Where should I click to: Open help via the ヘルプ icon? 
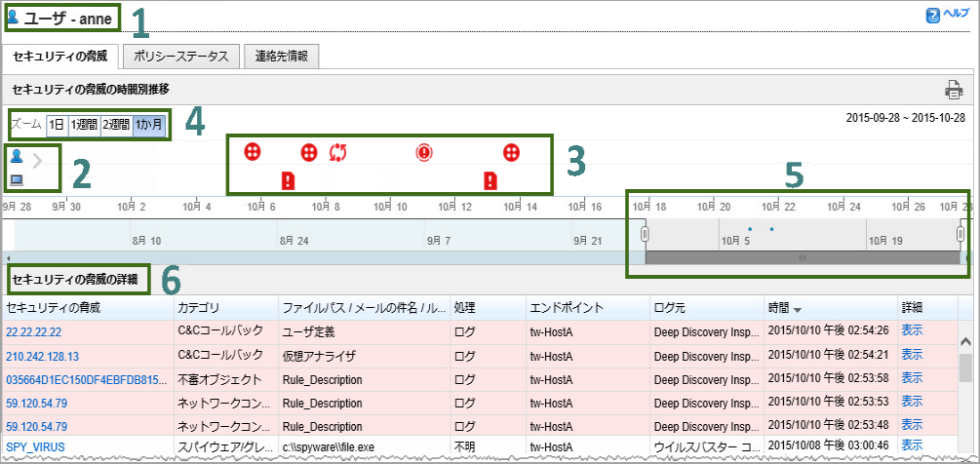click(x=945, y=15)
